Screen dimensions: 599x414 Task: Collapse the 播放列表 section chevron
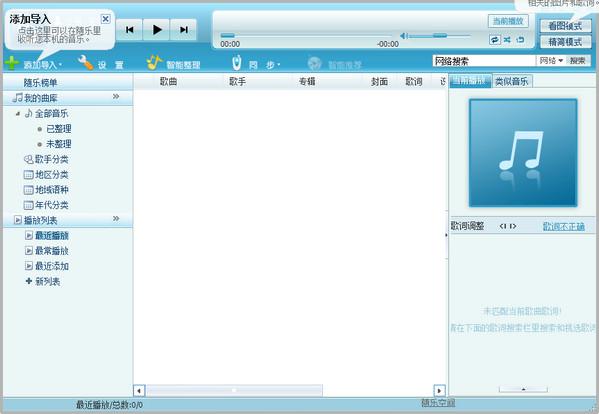click(x=116, y=218)
